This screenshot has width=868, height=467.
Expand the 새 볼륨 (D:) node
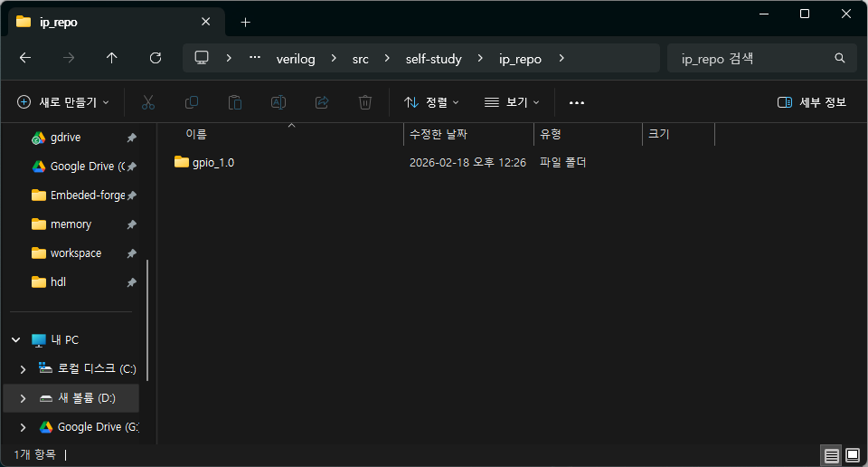23,398
